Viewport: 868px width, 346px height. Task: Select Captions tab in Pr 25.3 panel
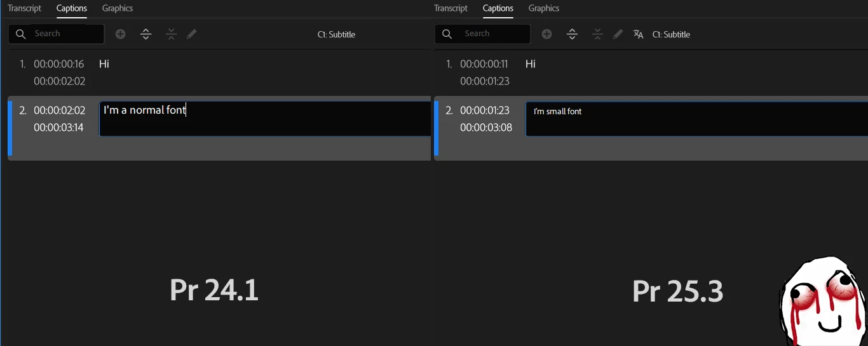point(498,8)
